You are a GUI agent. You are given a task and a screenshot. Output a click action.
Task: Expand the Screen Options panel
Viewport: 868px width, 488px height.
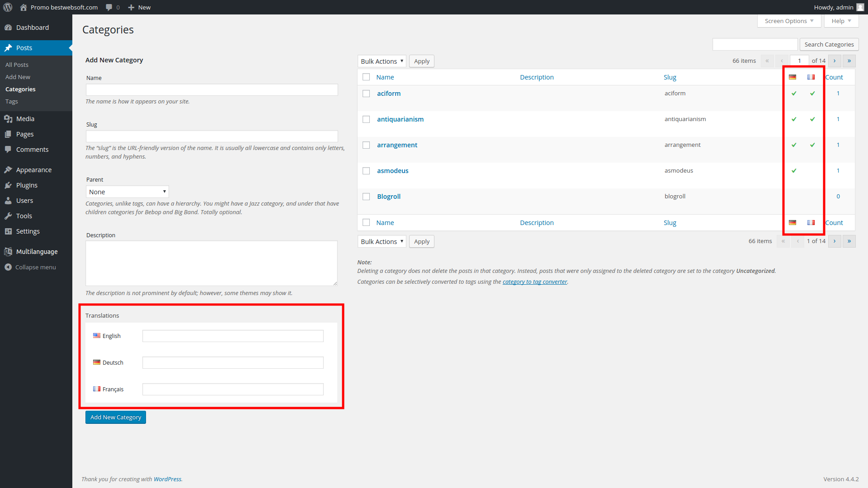[x=789, y=21]
